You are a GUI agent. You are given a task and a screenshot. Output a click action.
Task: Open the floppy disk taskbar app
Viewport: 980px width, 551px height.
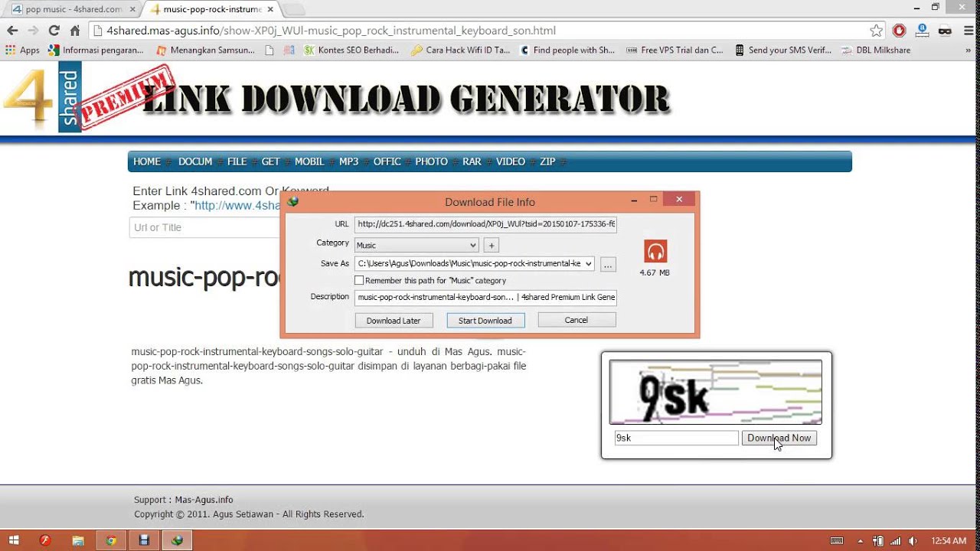(144, 540)
